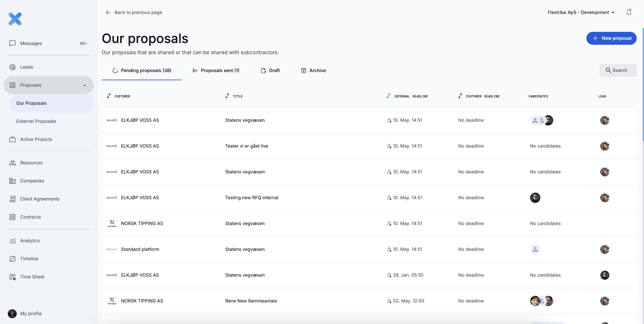This screenshot has height=324, width=644.
Task: Click the Search field
Action: 618,70
